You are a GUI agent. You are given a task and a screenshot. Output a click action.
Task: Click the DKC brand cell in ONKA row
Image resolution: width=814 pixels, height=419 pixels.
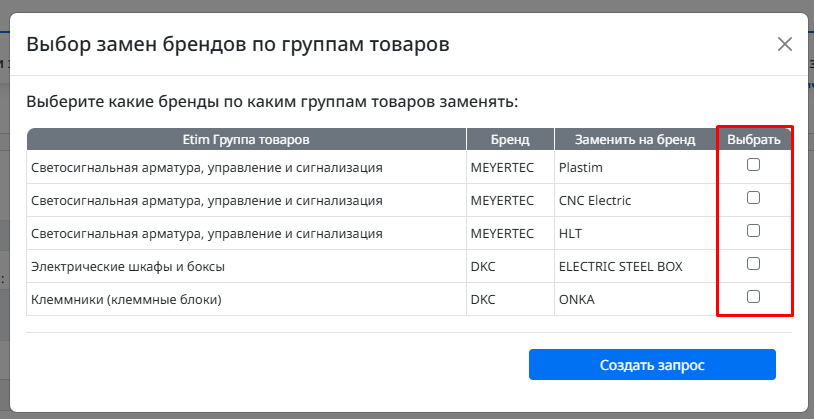click(510, 299)
